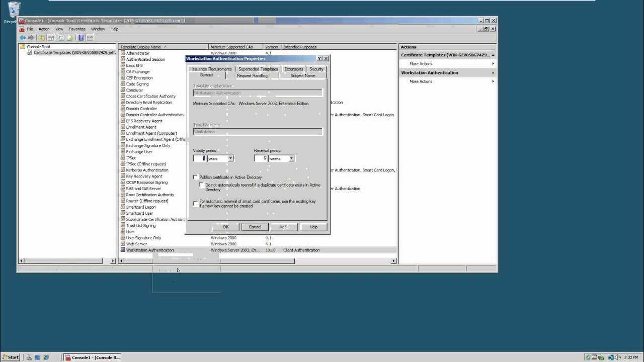The height and width of the screenshot is (362, 644).
Task: Click the MMC console icon left of File menu
Action: tap(22, 29)
